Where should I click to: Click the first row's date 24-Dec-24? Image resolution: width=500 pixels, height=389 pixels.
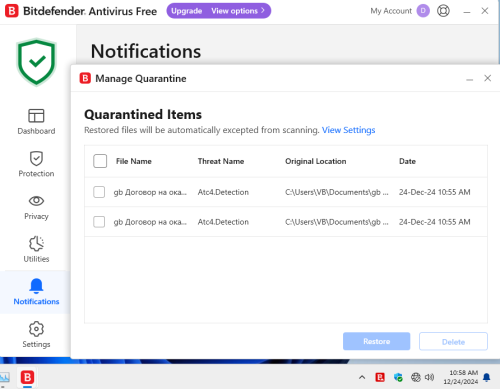(x=434, y=192)
